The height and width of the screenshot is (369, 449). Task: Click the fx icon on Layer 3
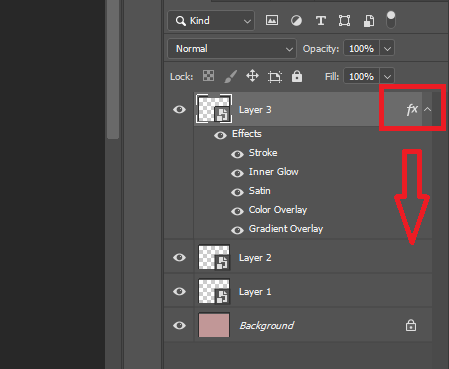point(412,109)
